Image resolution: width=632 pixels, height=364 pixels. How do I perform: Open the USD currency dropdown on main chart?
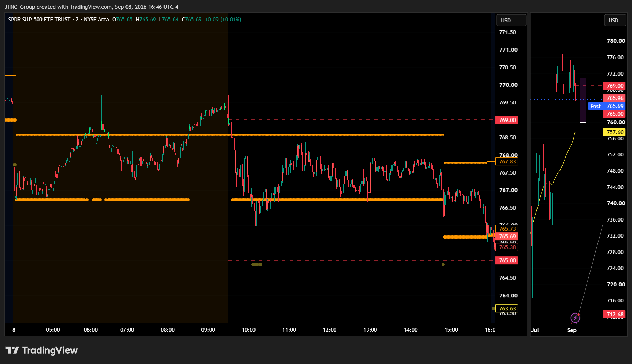pyautogui.click(x=511, y=20)
